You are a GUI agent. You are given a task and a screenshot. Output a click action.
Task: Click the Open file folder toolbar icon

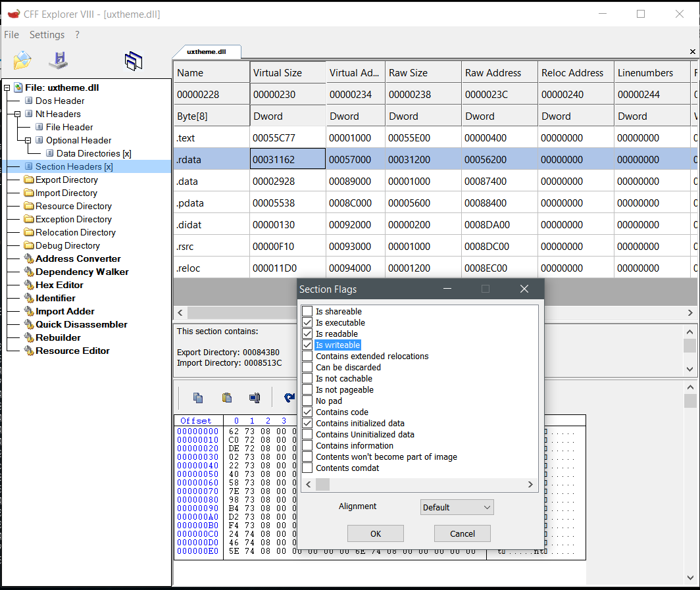(x=22, y=61)
